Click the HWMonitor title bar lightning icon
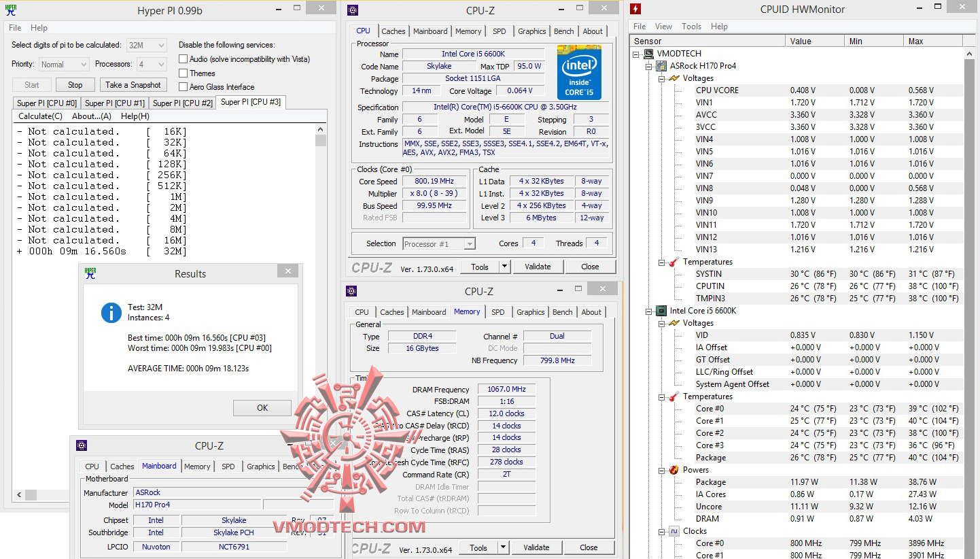 coord(635,10)
